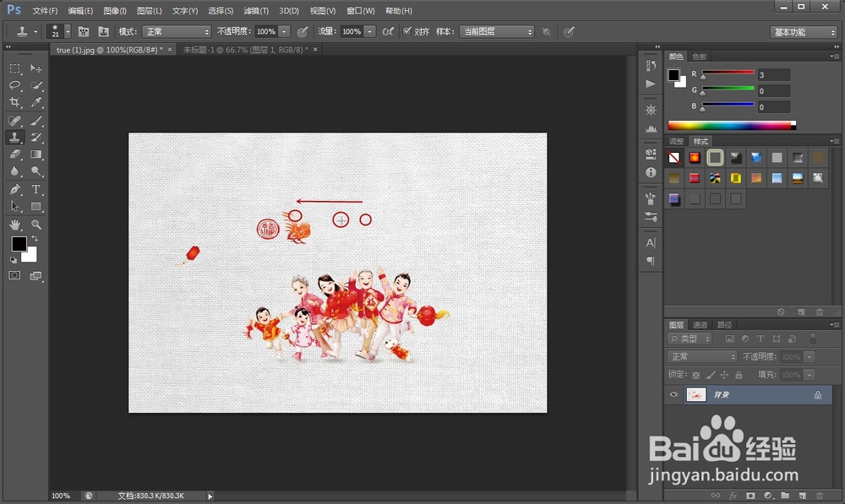Screen dimensions: 845x504
Task: Toggle Quick Mask mode
Action: coord(14,276)
